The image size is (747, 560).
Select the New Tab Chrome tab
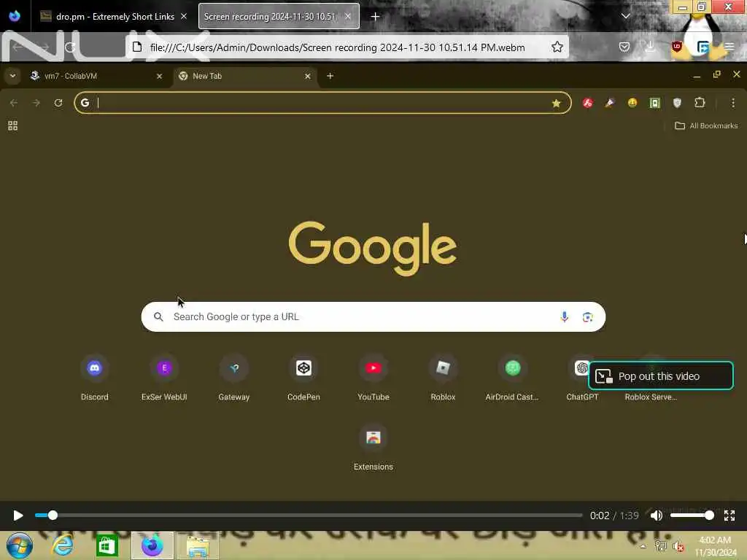[245, 76]
